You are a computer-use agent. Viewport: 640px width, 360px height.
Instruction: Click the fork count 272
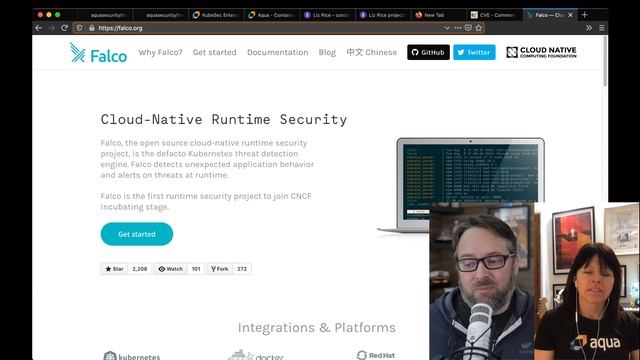(242, 269)
